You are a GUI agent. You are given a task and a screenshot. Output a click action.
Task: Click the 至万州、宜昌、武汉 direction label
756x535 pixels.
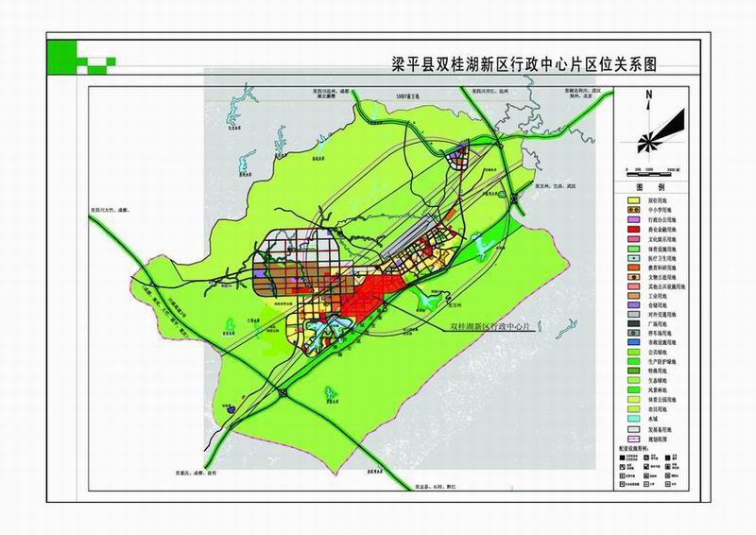[x=556, y=185]
